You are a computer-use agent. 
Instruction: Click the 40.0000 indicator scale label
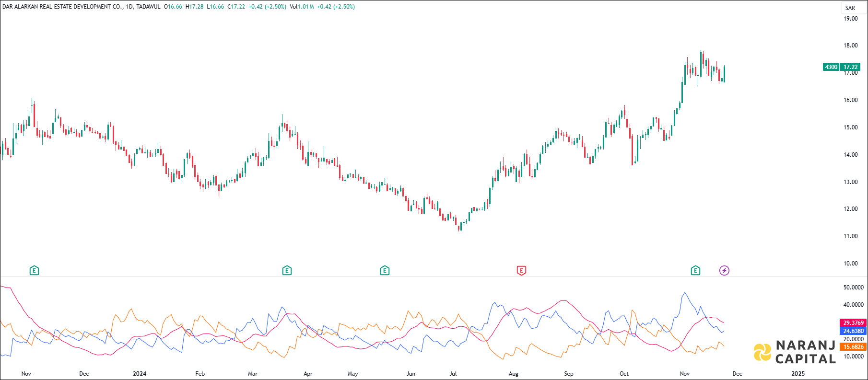(854, 305)
